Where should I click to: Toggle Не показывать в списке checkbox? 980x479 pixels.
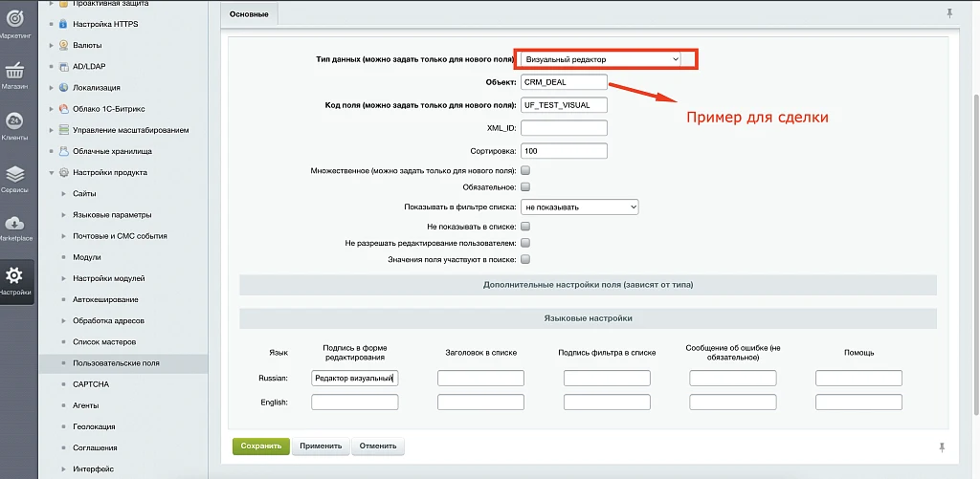[x=525, y=226]
